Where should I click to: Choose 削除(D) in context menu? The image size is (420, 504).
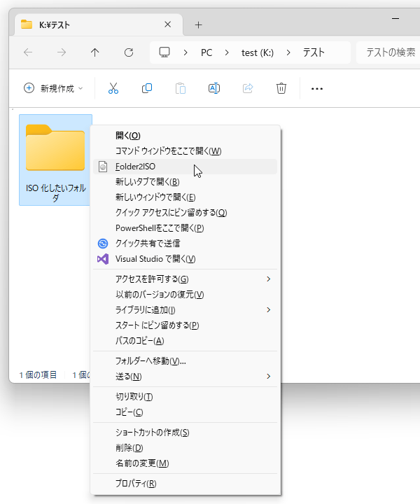[x=185, y=448]
